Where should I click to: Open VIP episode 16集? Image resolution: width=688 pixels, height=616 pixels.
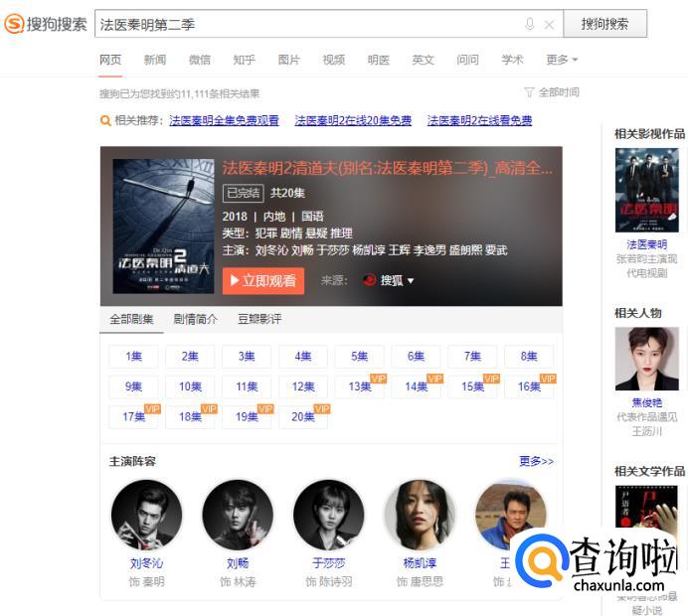pyautogui.click(x=529, y=386)
